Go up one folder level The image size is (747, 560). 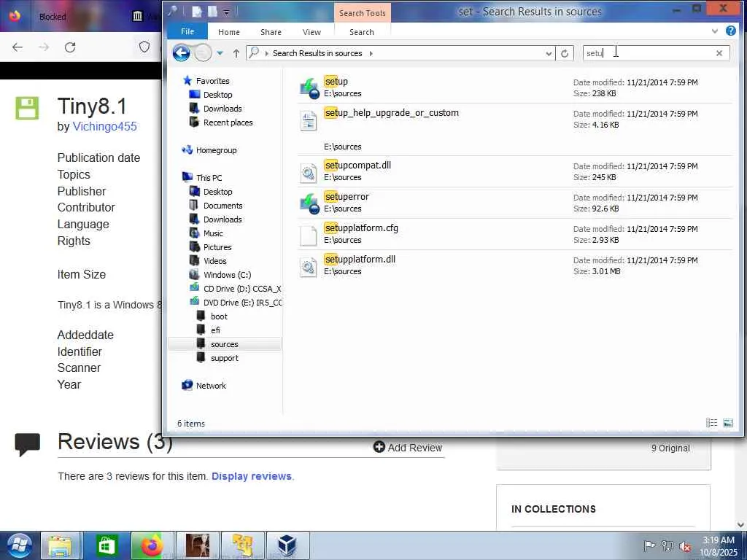click(x=236, y=52)
